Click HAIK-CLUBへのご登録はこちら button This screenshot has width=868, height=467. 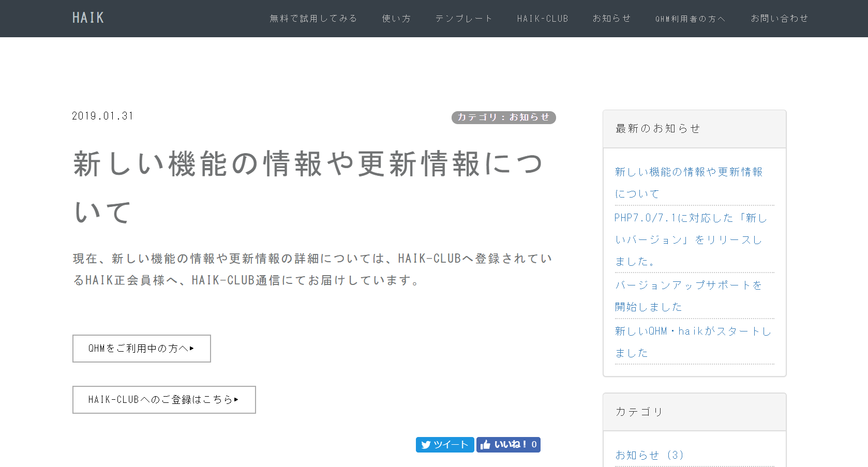tap(164, 400)
